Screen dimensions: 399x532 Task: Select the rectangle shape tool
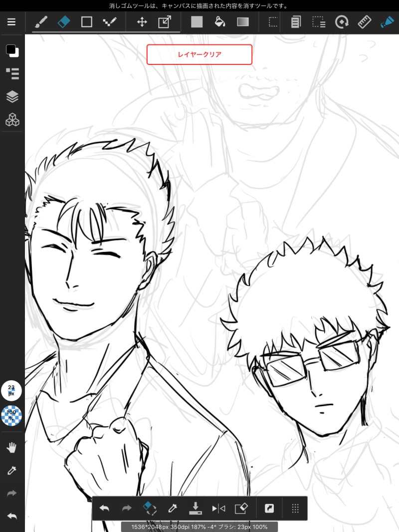86,22
